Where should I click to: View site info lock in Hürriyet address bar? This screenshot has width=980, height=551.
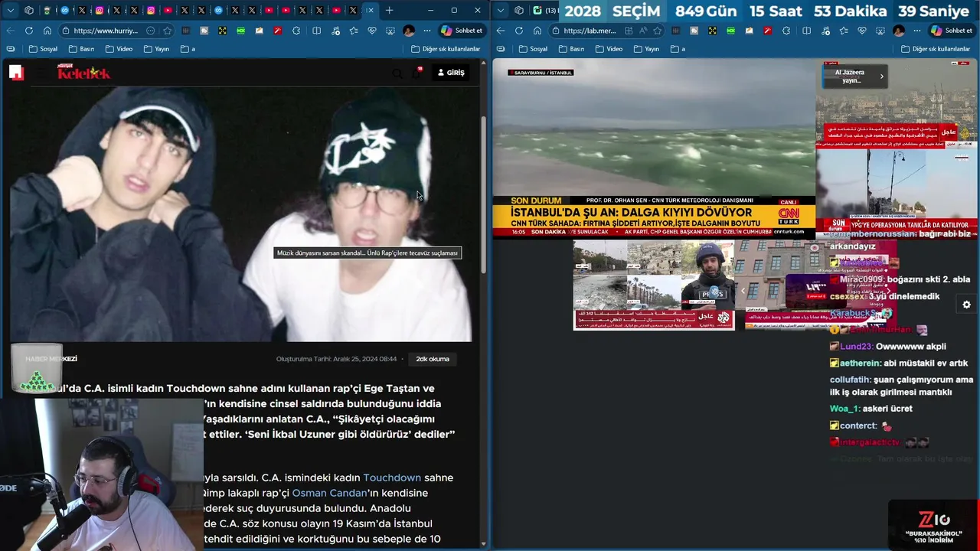click(67, 31)
